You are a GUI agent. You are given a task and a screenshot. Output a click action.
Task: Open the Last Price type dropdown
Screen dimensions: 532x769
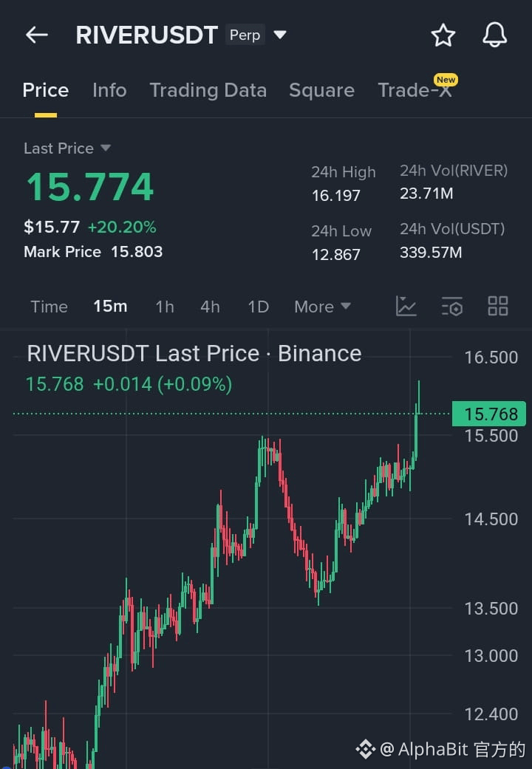click(x=68, y=148)
